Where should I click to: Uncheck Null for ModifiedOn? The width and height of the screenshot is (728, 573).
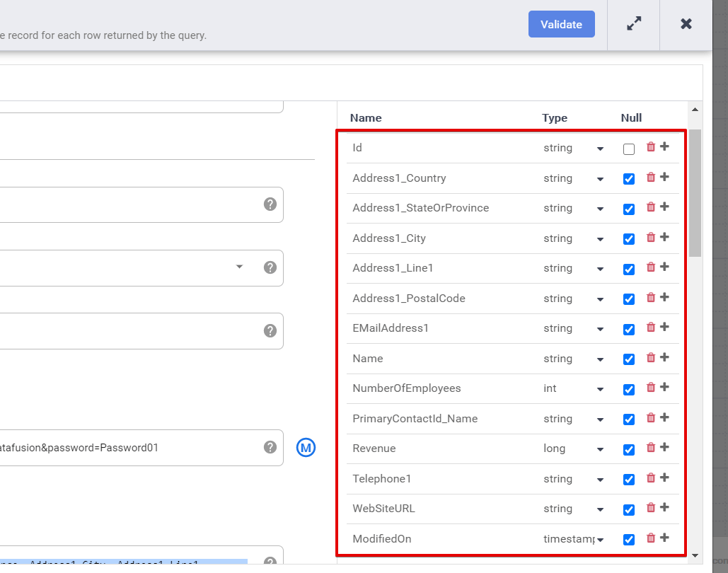click(x=629, y=540)
